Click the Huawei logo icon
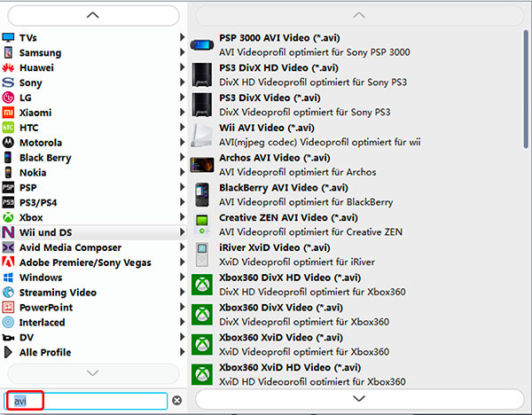Image resolution: width=532 pixels, height=415 pixels. click(x=8, y=67)
